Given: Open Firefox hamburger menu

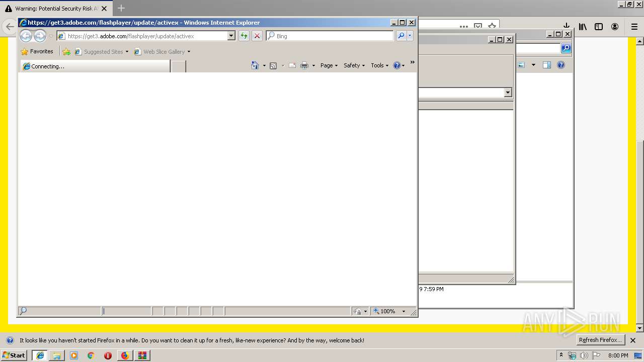Looking at the screenshot, I should pyautogui.click(x=634, y=27).
